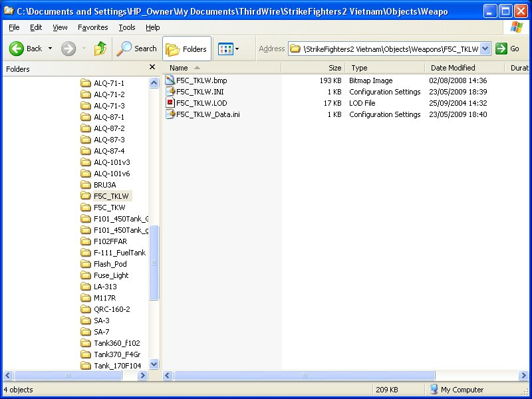532x399 pixels.
Task: Expand the Address bar dropdown arrow
Action: click(485, 49)
